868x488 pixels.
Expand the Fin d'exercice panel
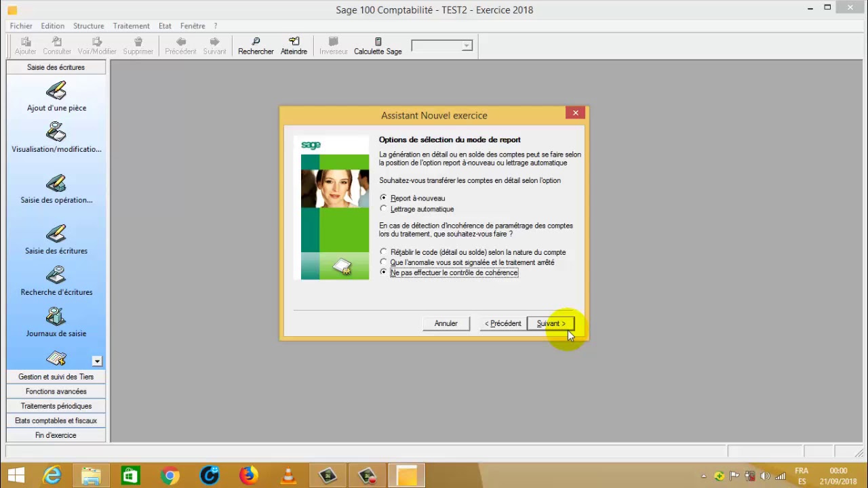tap(56, 435)
